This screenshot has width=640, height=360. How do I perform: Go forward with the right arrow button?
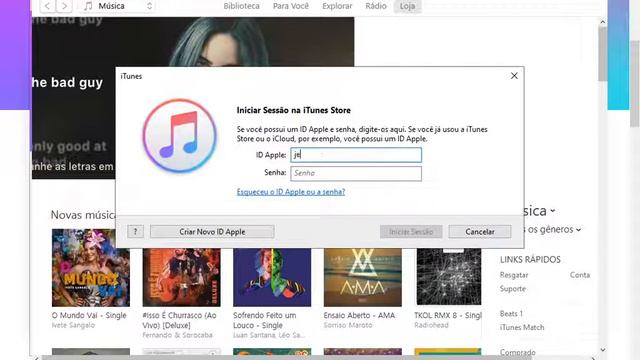tap(64, 6)
